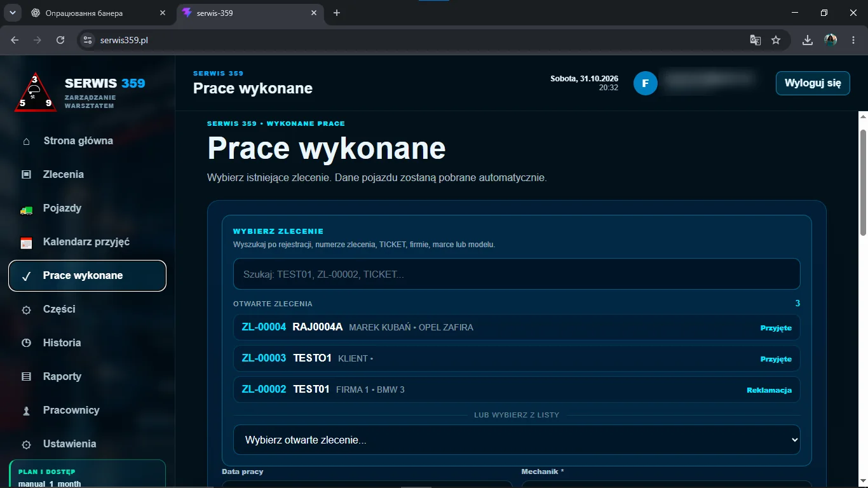Click the list icon beside Raporty
The image size is (868, 488).
[26, 377]
